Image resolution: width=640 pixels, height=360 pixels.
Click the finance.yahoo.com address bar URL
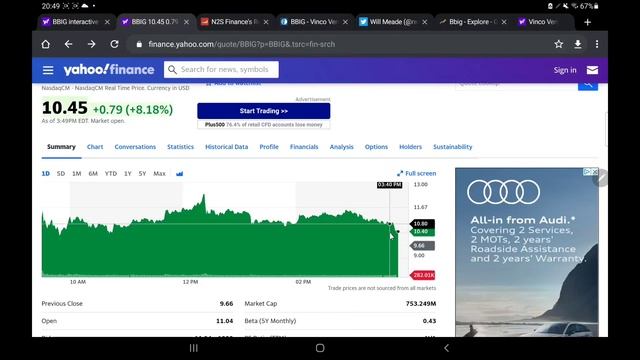(x=242, y=44)
